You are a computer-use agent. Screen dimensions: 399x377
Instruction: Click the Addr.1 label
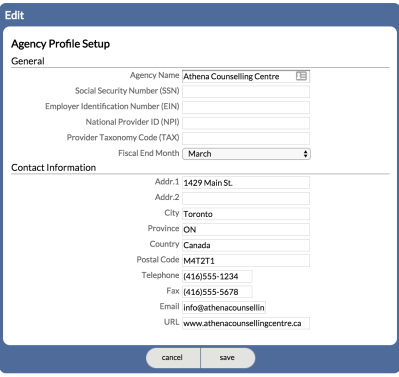click(x=167, y=182)
